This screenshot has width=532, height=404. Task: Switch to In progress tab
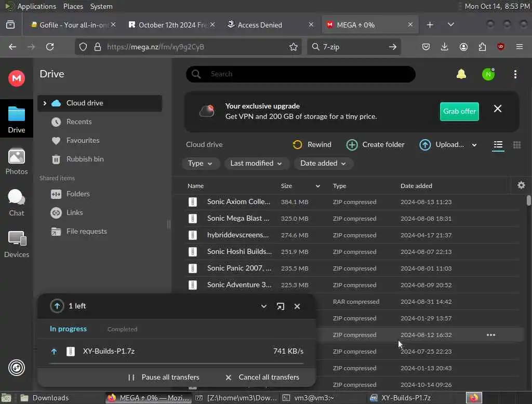tap(68, 329)
